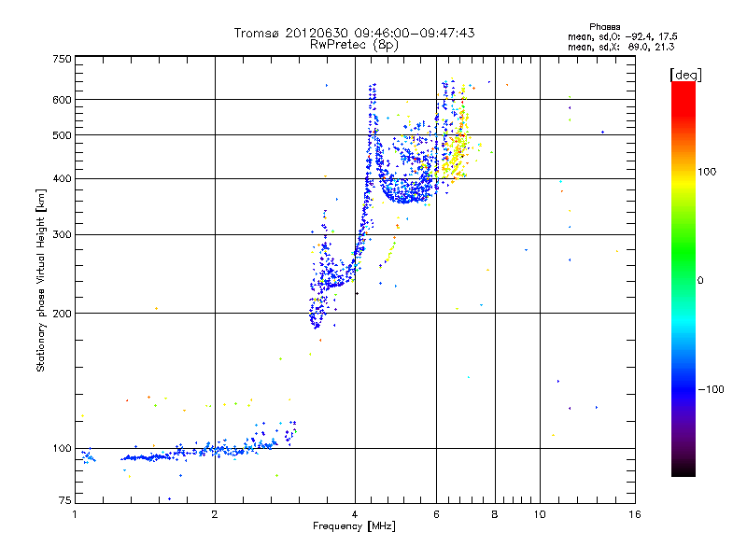Screen dimensions: 747x560
Task: Click the y-axis tick label '600'
Action: (62, 100)
